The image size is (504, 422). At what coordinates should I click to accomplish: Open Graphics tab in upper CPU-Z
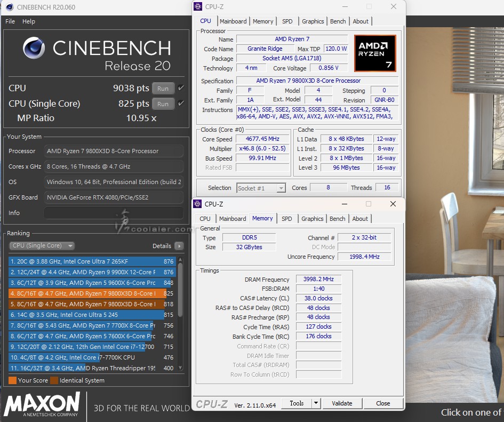(x=313, y=21)
